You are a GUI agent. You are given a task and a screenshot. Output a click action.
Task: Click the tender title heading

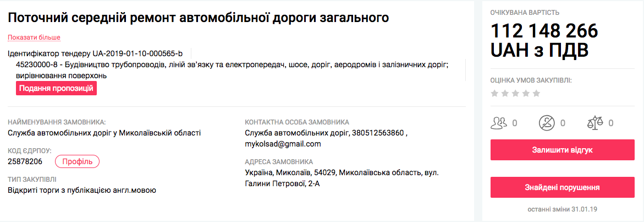tap(199, 18)
